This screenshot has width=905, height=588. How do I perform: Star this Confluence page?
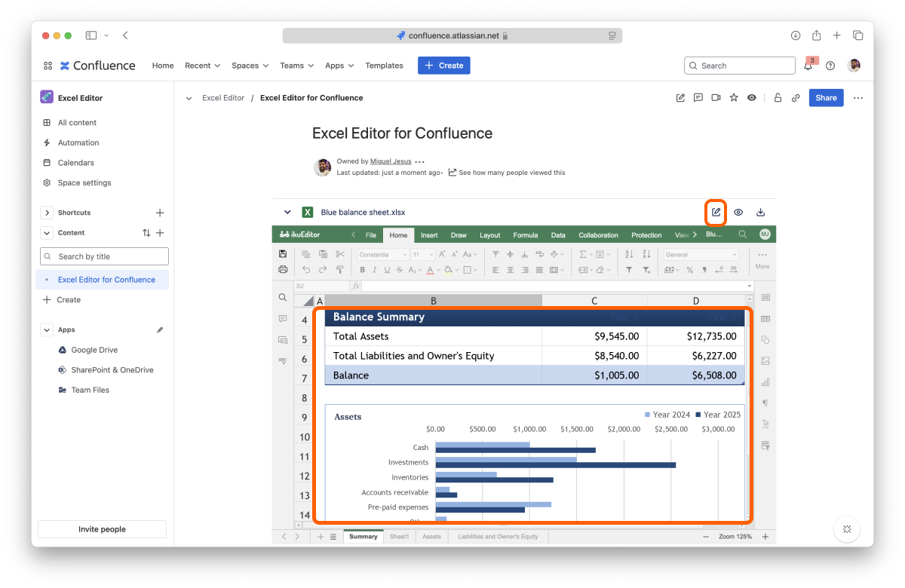[x=734, y=98]
